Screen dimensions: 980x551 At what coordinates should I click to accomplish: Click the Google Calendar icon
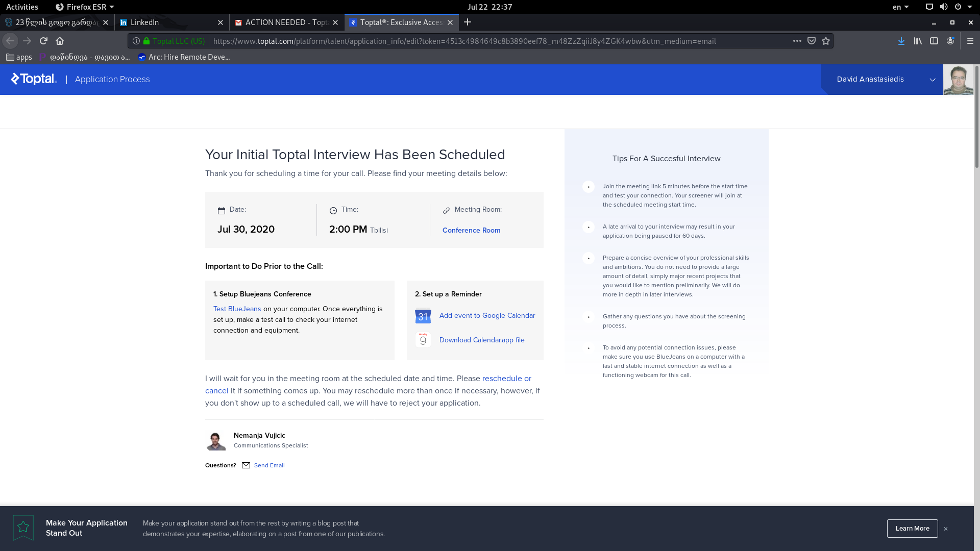(x=423, y=316)
